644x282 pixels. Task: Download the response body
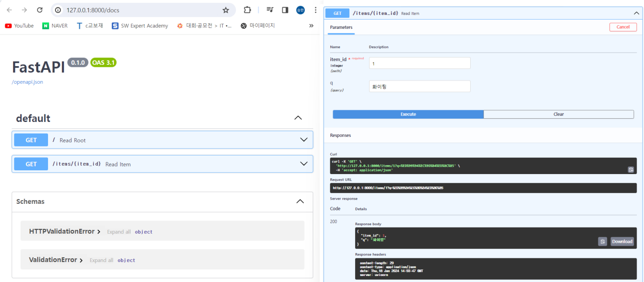pyautogui.click(x=622, y=242)
